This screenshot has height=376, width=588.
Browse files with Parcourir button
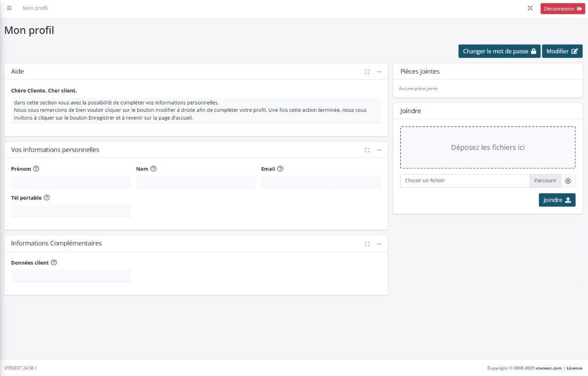point(545,181)
